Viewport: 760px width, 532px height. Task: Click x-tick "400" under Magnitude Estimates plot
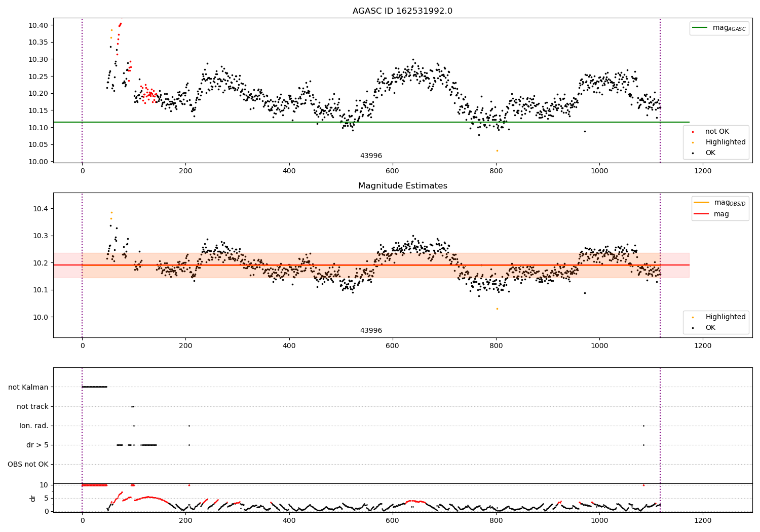coord(289,346)
